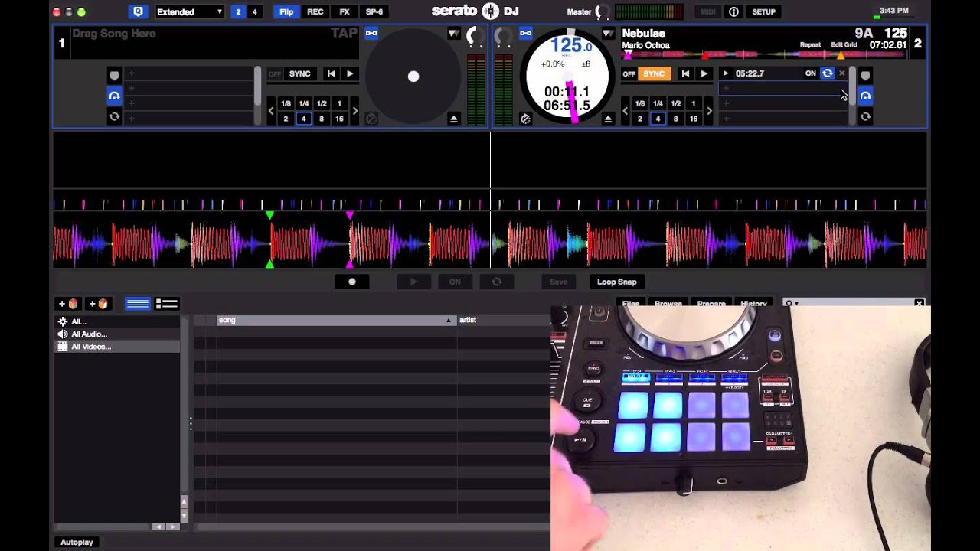The height and width of the screenshot is (551, 980).
Task: Open the search magnifier dropdown
Action: (791, 304)
